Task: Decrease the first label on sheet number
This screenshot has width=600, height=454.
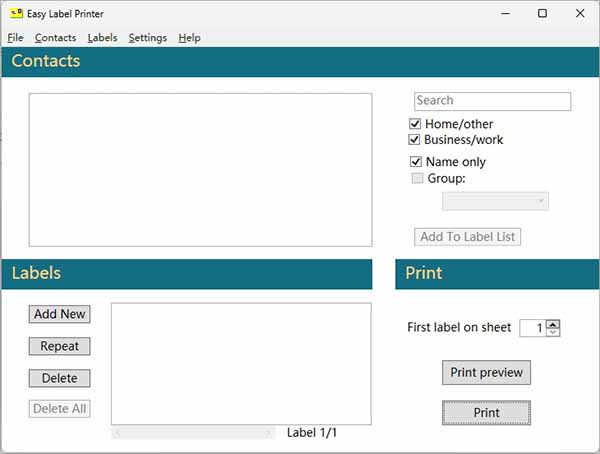Action: [554, 332]
